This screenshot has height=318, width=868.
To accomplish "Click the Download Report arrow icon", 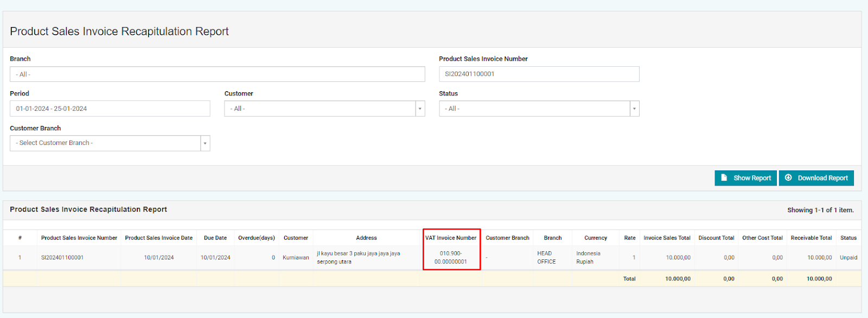I will (788, 178).
